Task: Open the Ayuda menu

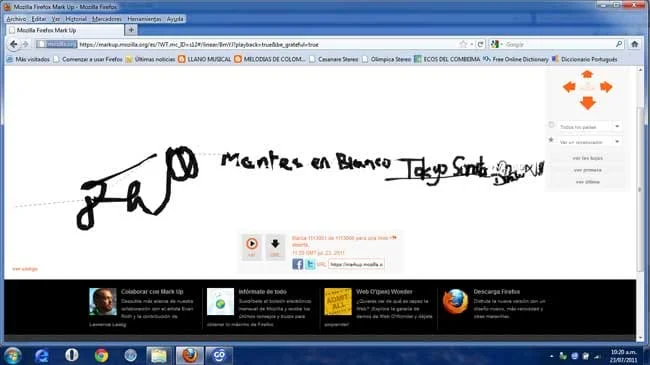Action: 175,19
